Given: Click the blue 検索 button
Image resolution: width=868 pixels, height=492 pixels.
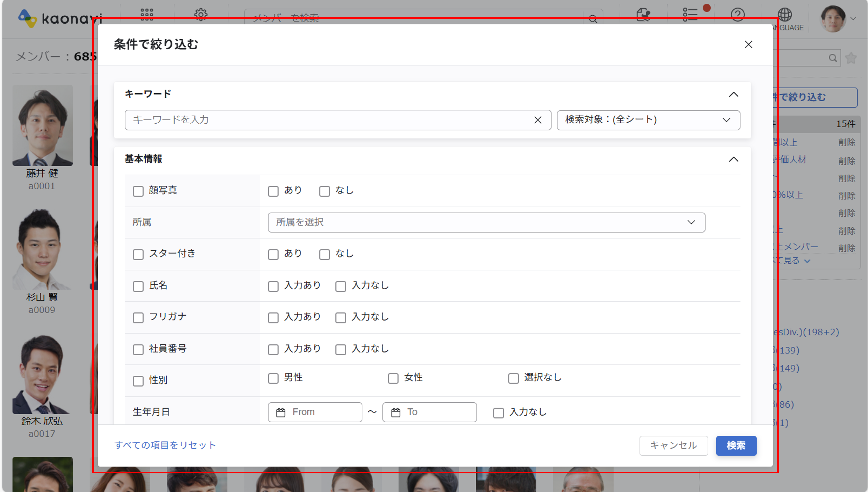Looking at the screenshot, I should click(736, 445).
